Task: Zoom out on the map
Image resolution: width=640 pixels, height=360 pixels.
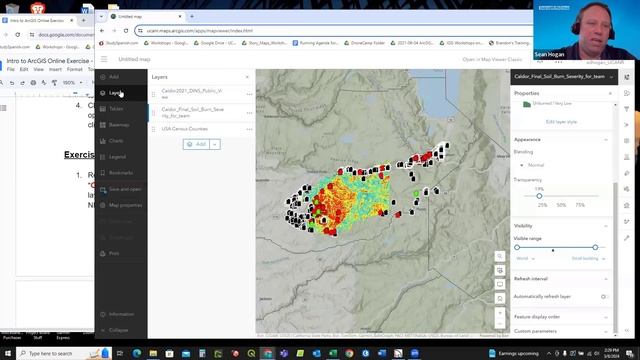Action: point(500,324)
